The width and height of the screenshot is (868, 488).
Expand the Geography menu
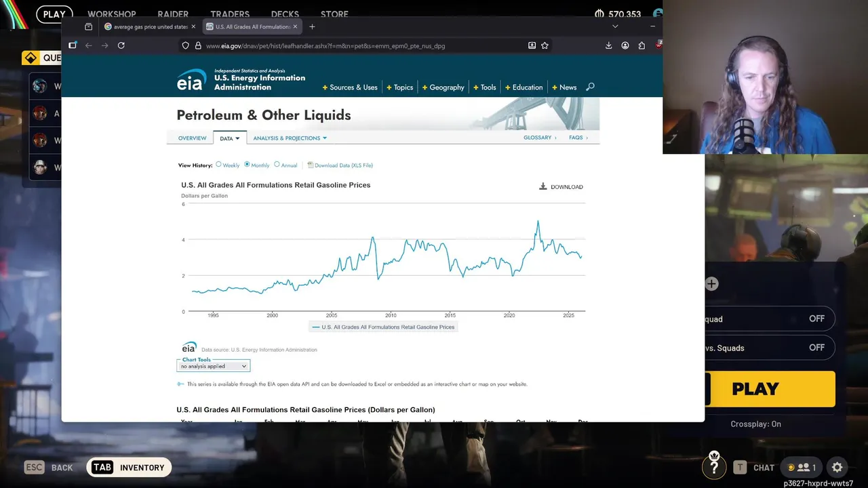[x=443, y=87]
